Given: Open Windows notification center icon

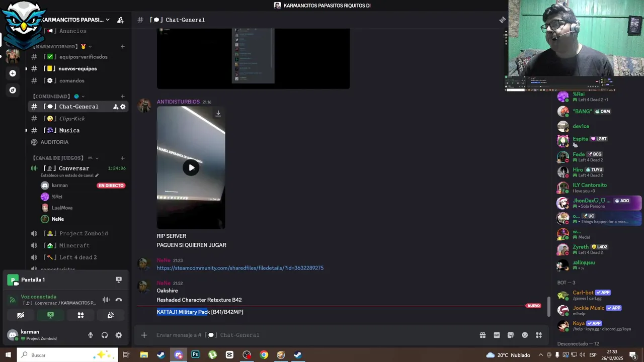Looking at the screenshot, I should [x=633, y=355].
